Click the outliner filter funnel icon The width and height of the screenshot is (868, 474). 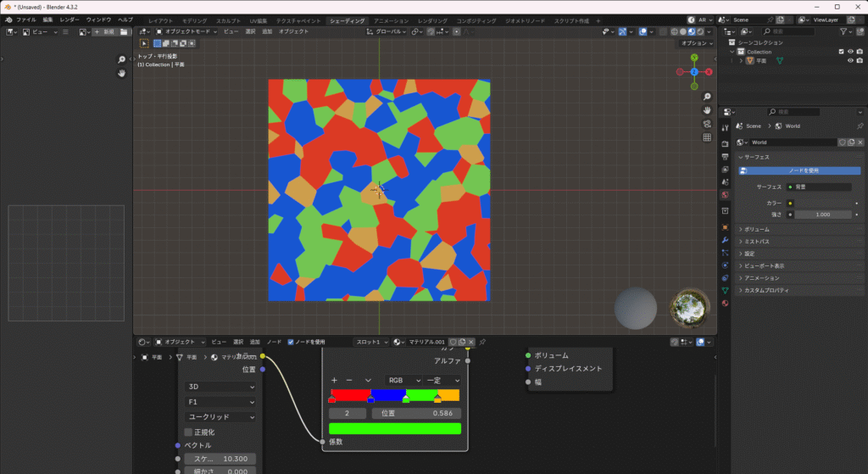point(843,32)
